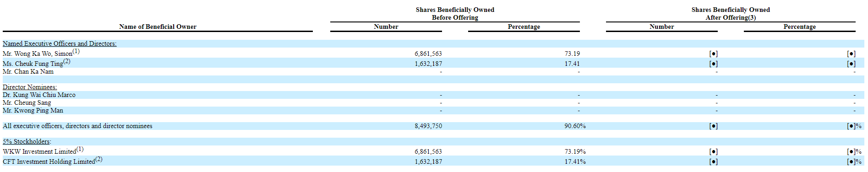Click on 'Mr. Wong Ka Wo, Simon' row name
The height and width of the screenshot is (172, 868).
click(38, 54)
